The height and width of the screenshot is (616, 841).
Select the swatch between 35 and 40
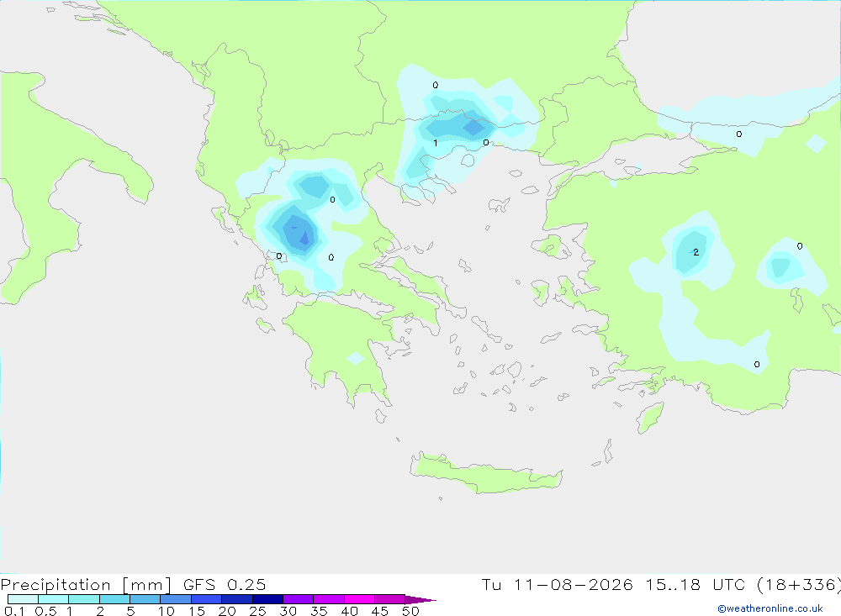click(x=329, y=599)
